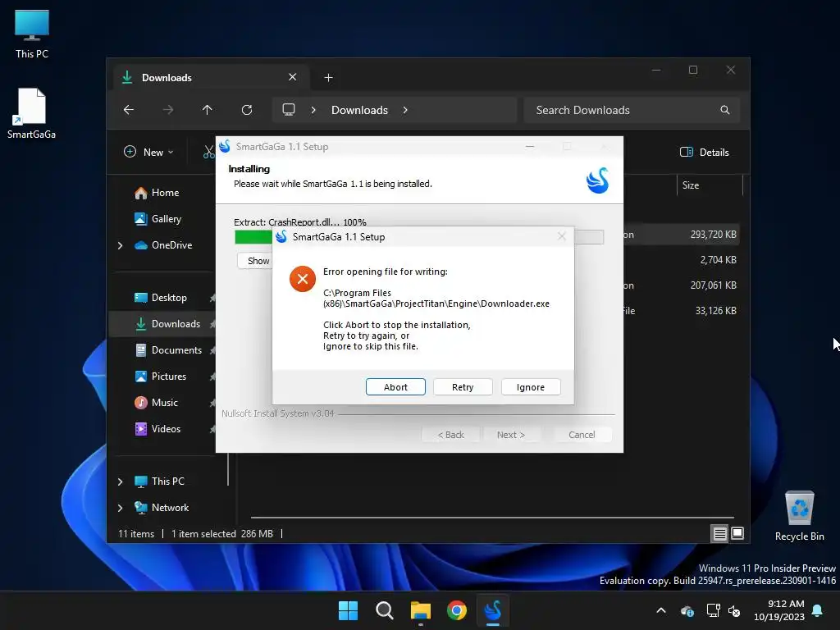The width and height of the screenshot is (840, 630).
Task: Expand Network tree node
Action: (120, 508)
